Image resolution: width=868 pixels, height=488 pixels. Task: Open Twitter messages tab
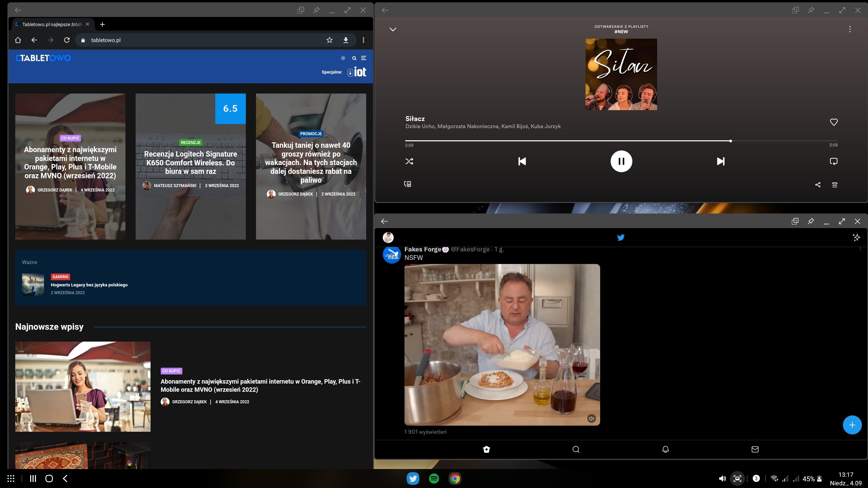point(755,449)
